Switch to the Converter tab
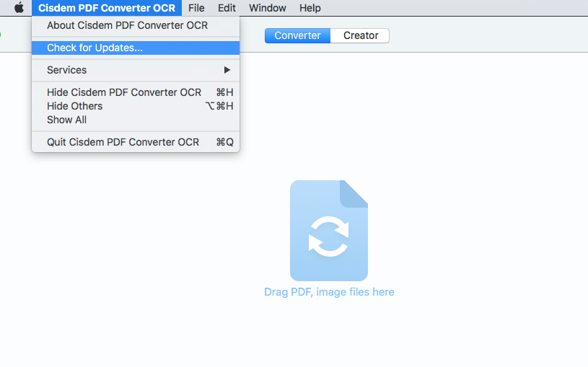The image size is (588, 367). (297, 35)
